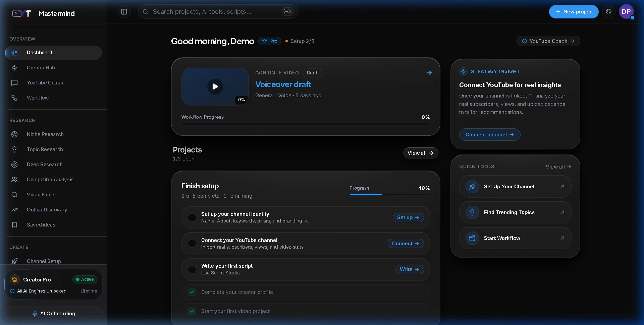Click the Video Finder magnifier icon
This screenshot has width=644, height=325.
[14, 195]
